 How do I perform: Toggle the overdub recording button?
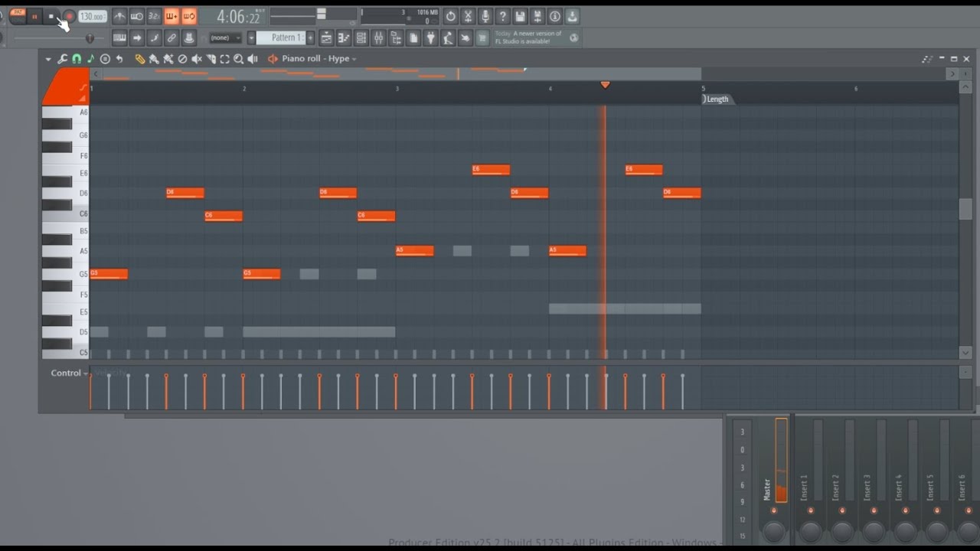[x=171, y=16]
